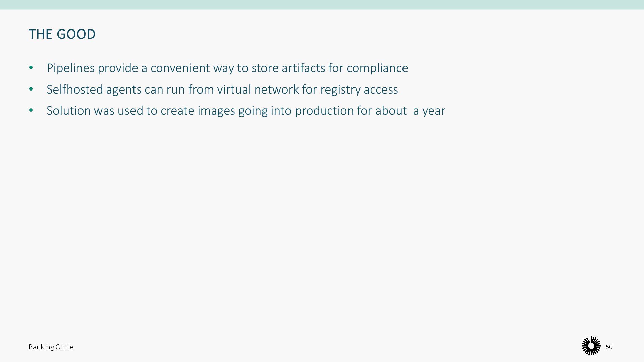Click the second bullet point dot
The height and width of the screenshot is (362, 644).
click(31, 89)
